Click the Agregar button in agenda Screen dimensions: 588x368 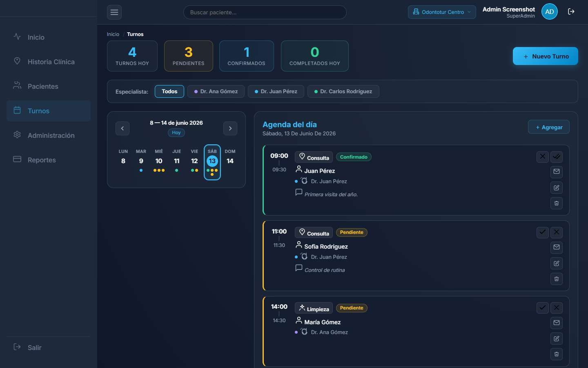(x=549, y=127)
